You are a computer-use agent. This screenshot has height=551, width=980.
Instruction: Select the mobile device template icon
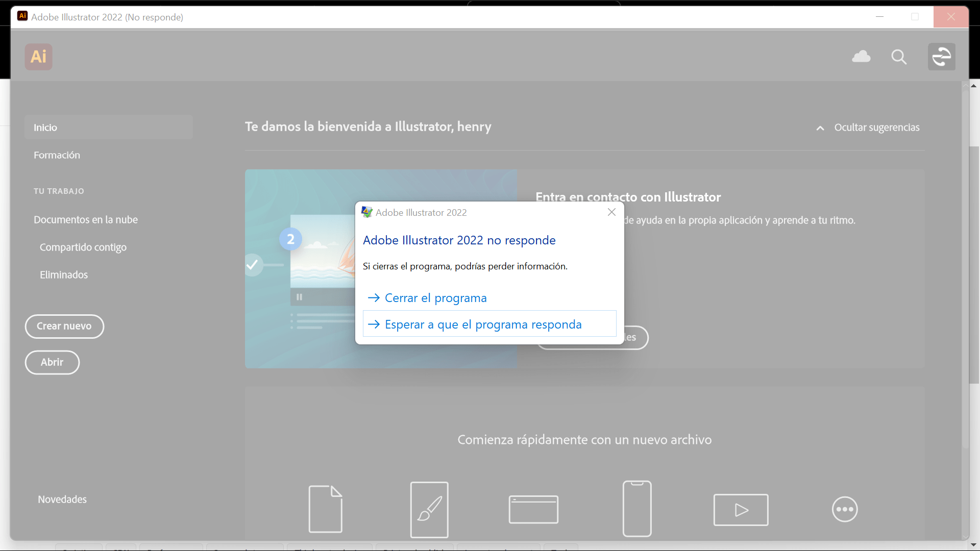(x=636, y=509)
